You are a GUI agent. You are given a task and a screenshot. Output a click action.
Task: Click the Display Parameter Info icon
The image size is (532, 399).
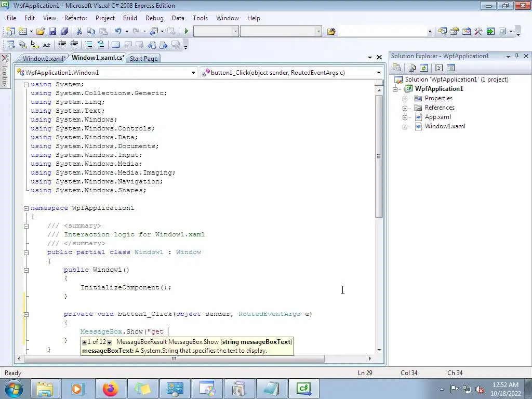23,45
